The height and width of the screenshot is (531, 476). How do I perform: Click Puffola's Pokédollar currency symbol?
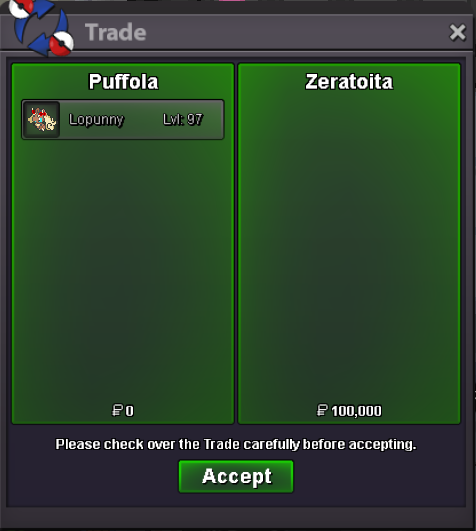point(117,410)
